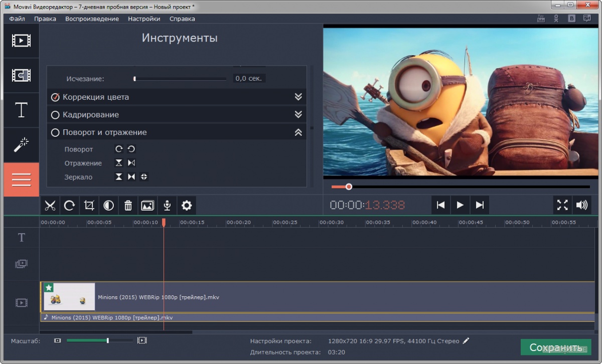Mute the preview volume speaker
Viewport: 602px width, 364px height.
click(x=582, y=205)
